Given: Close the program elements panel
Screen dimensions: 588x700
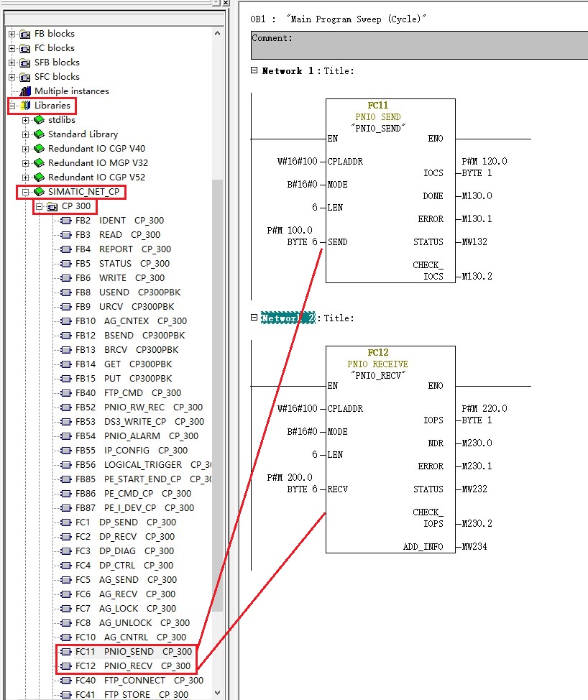Looking at the screenshot, I should pyautogui.click(x=226, y=3).
